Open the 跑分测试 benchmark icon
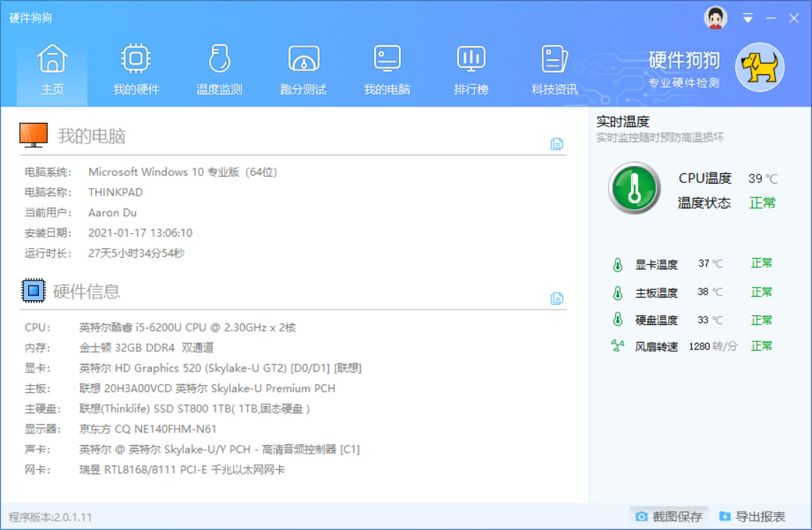 [x=302, y=67]
